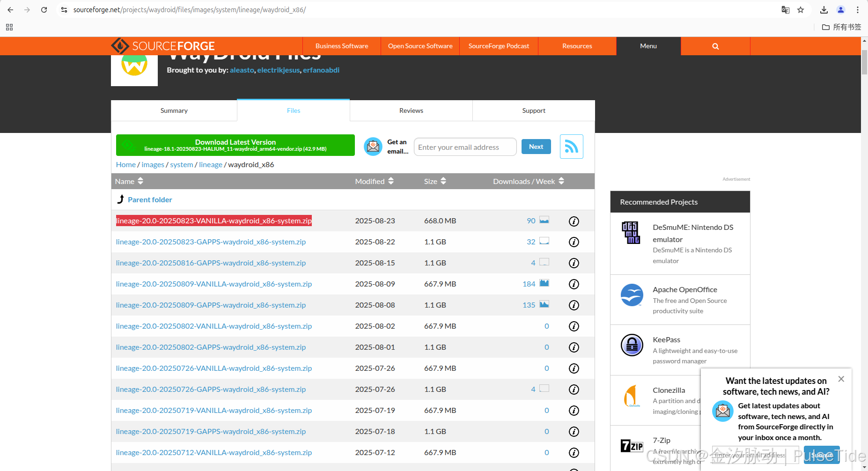Go to Home in the breadcrumb
Image resolution: width=868 pixels, height=471 pixels.
pos(126,165)
